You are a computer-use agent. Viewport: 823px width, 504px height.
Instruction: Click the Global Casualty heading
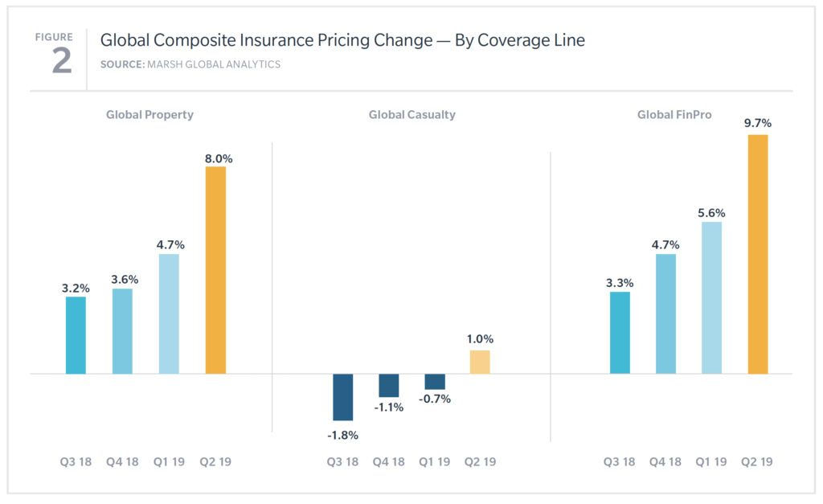coord(412,114)
